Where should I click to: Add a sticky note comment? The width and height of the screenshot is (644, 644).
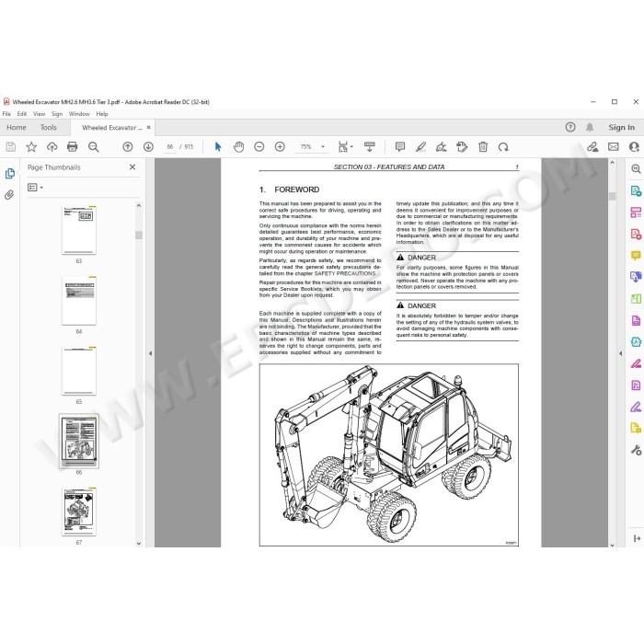399,146
